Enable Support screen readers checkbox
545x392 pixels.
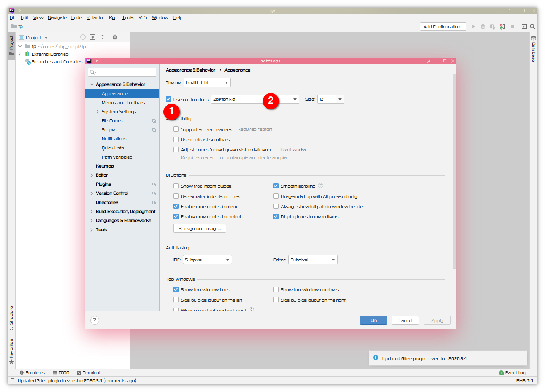176,129
